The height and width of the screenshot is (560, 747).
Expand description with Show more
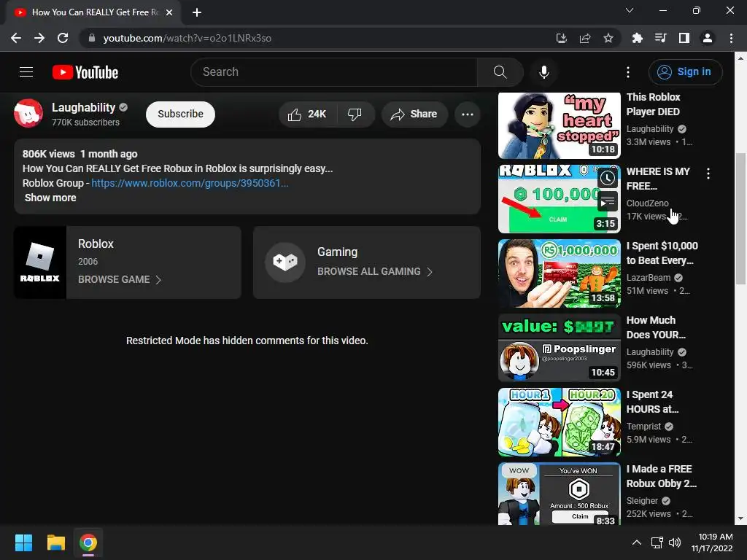50,198
